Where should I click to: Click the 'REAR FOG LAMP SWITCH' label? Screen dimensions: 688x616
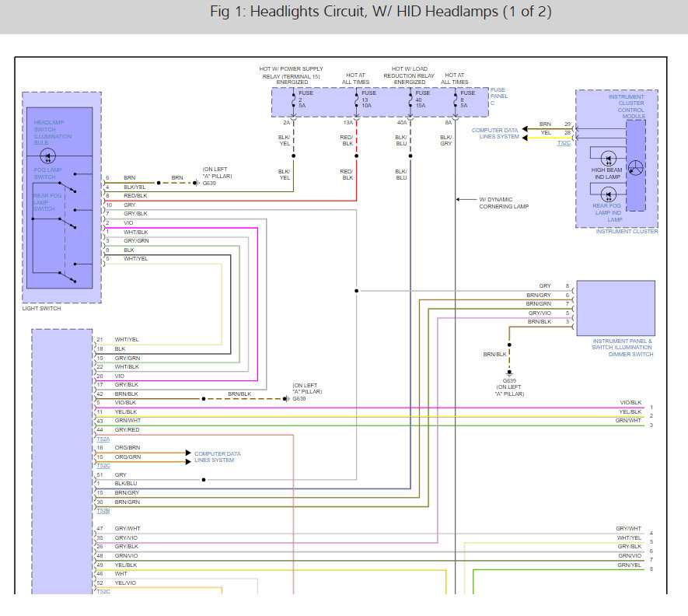[47, 202]
